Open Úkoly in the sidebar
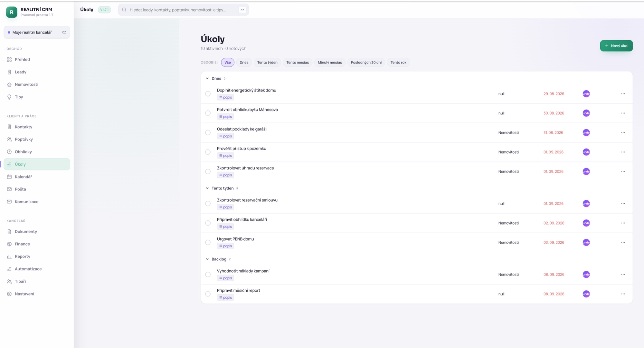The image size is (644, 348). click(x=37, y=164)
